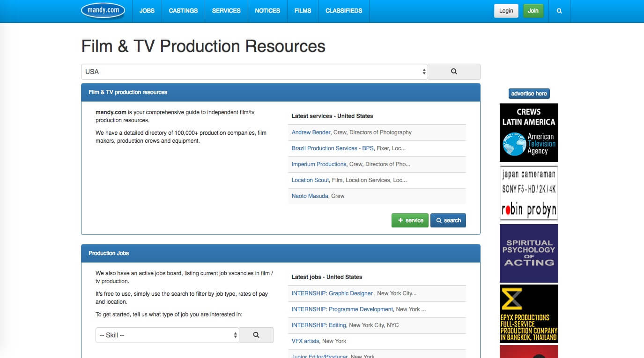Open the CLASSIFIEDS menu
The width and height of the screenshot is (644, 358).
(x=344, y=11)
